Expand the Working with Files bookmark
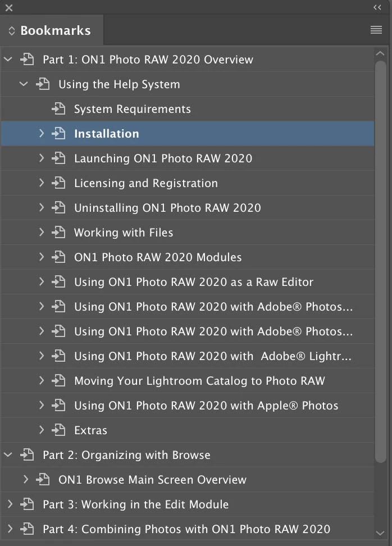 pos(42,232)
